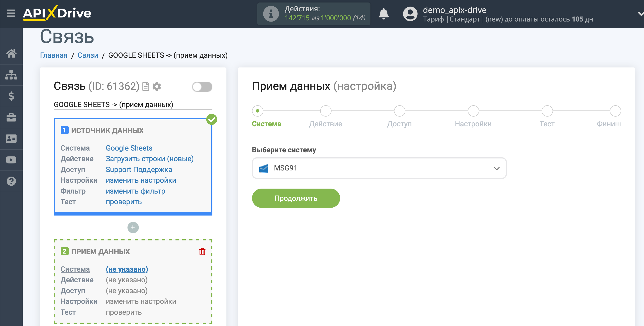Select the Настройки step

pyautogui.click(x=473, y=111)
